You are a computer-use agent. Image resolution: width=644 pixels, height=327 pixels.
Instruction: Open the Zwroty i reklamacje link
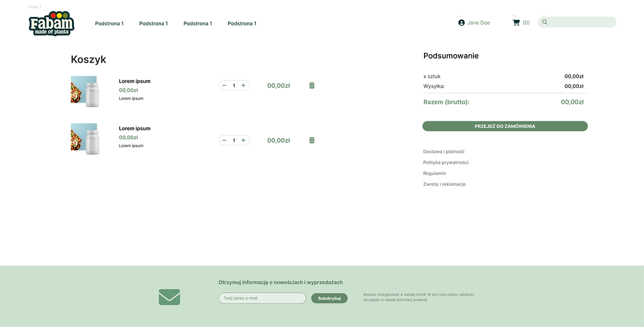tap(444, 184)
